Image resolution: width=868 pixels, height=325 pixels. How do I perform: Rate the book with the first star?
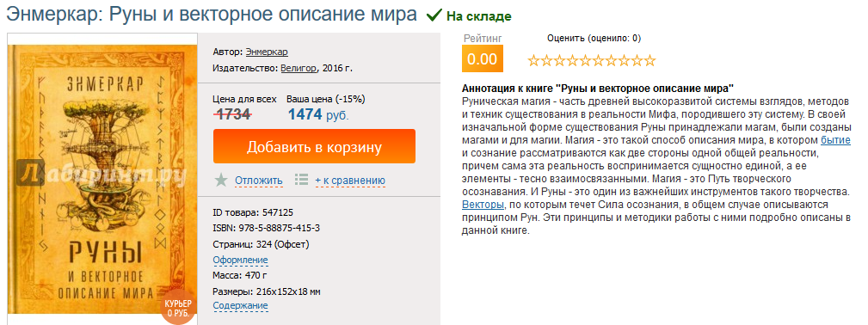point(533,60)
